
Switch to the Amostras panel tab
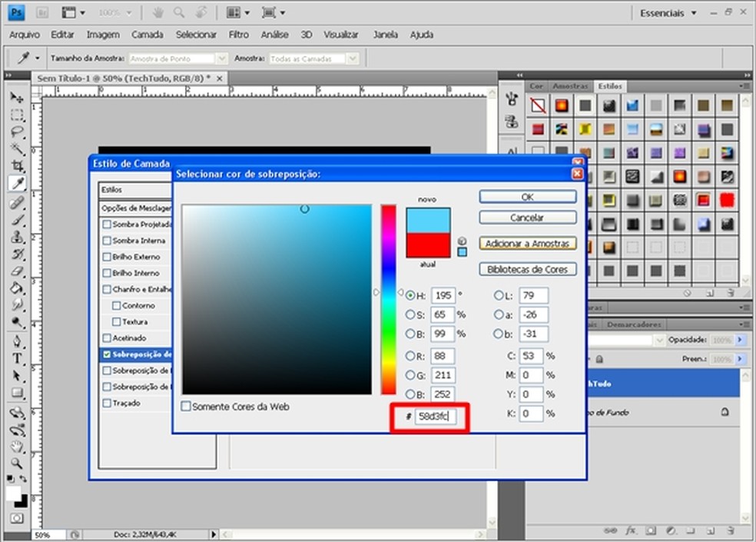click(570, 86)
